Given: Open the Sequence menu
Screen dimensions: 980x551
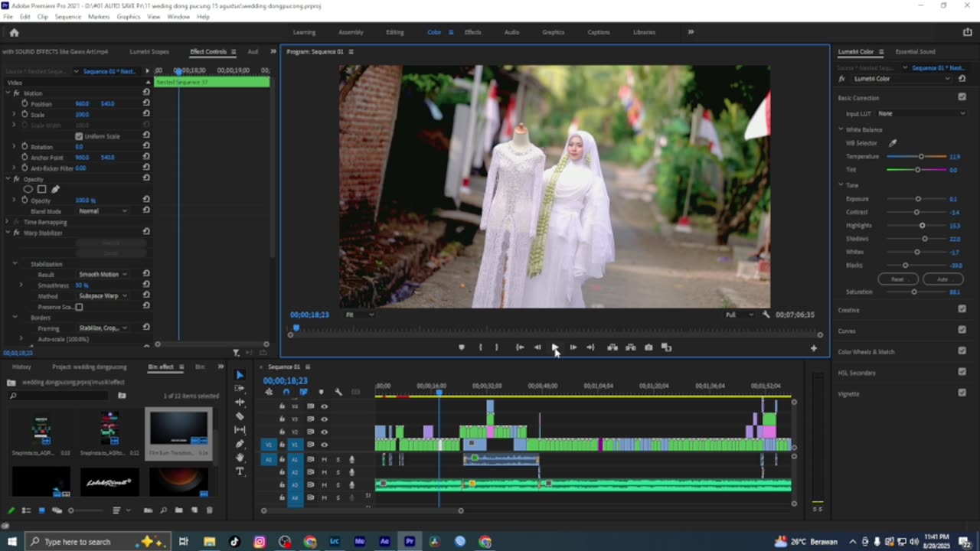Looking at the screenshot, I should (x=67, y=16).
